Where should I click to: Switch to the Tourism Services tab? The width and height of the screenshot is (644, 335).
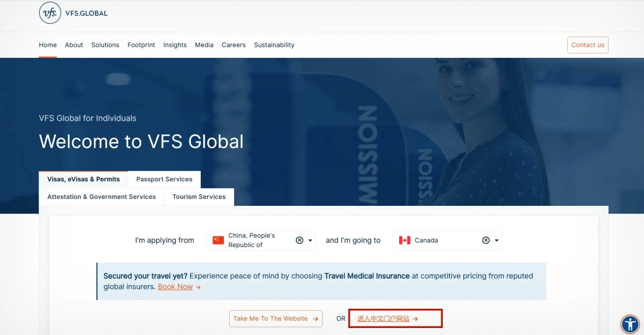pos(199,197)
